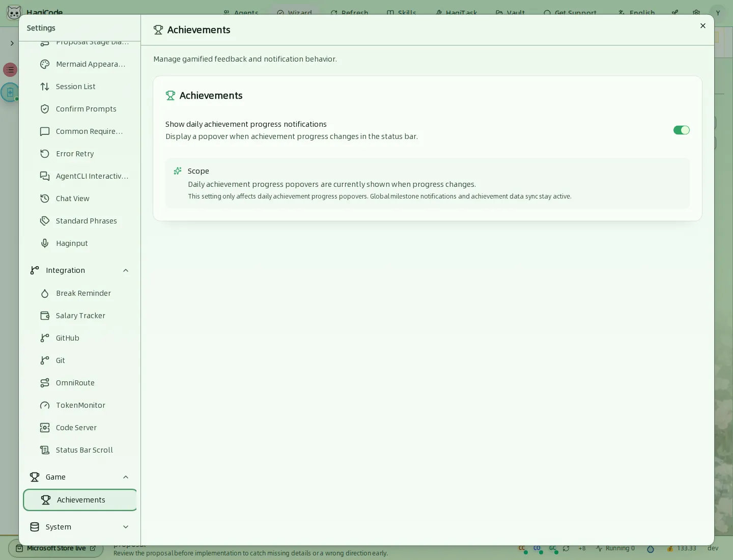Click the water droplet icon in status bar
The width and height of the screenshot is (733, 560).
pos(650,549)
